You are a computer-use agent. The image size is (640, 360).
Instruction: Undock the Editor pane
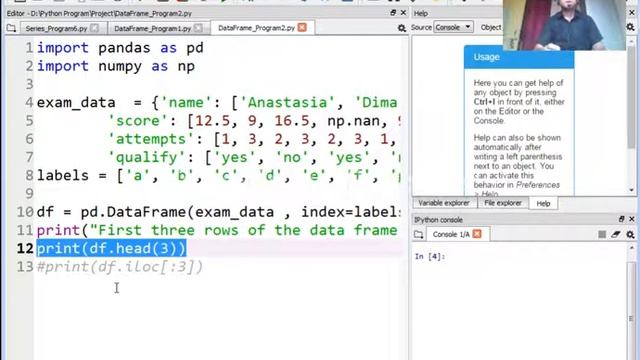click(393, 13)
